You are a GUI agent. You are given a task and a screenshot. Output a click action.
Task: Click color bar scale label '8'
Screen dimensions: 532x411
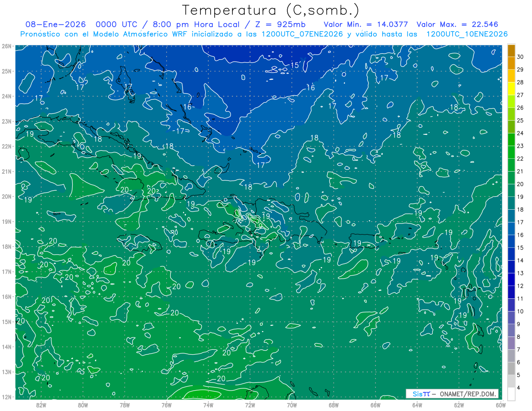point(519,337)
